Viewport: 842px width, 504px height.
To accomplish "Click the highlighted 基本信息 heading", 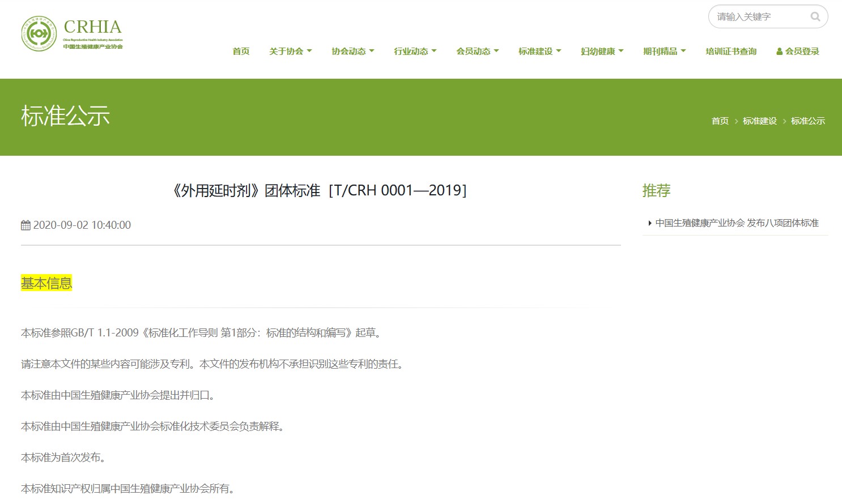I will (46, 283).
